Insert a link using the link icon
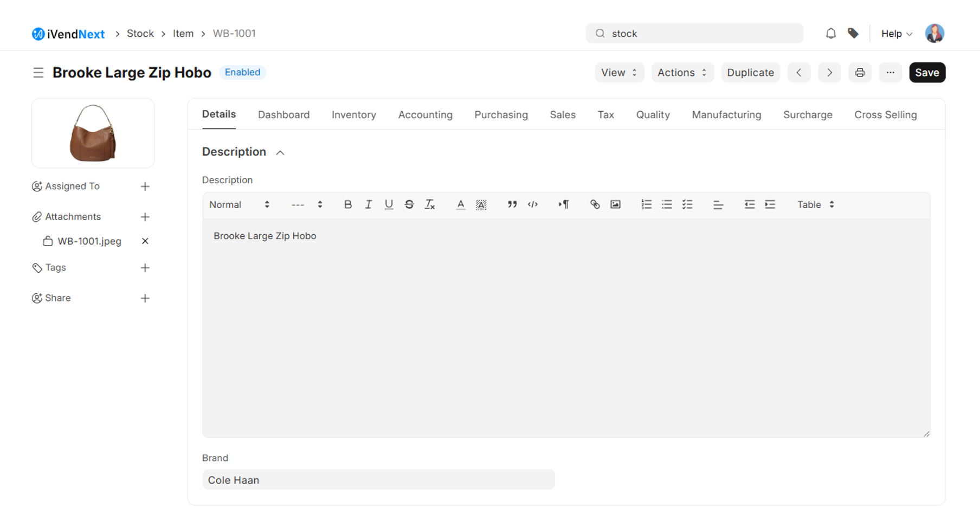 click(595, 204)
